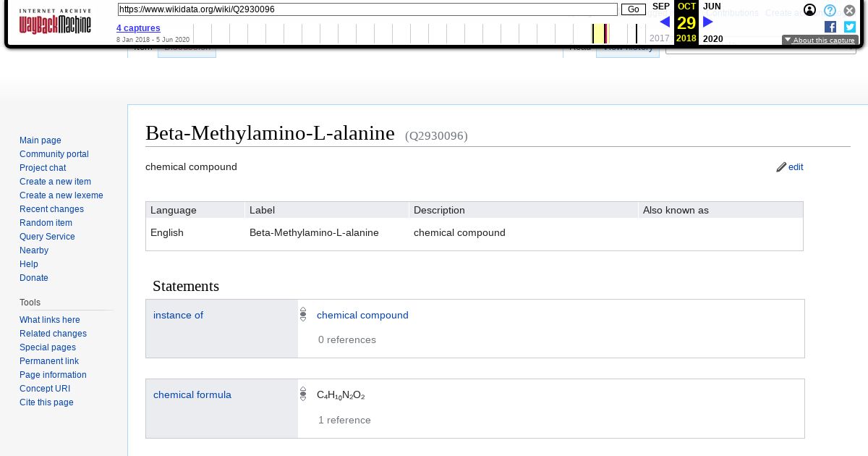868x456 pixels.
Task: Click the Statements heading
Action: click(x=186, y=286)
